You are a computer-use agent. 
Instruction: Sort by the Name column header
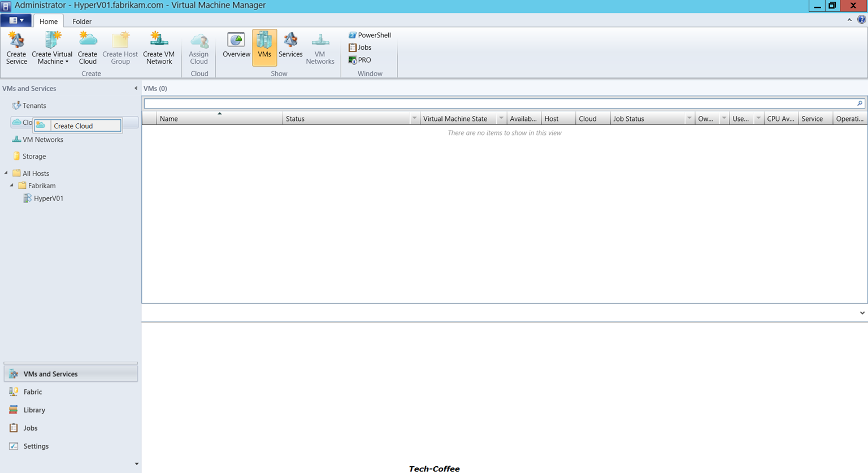click(x=219, y=119)
